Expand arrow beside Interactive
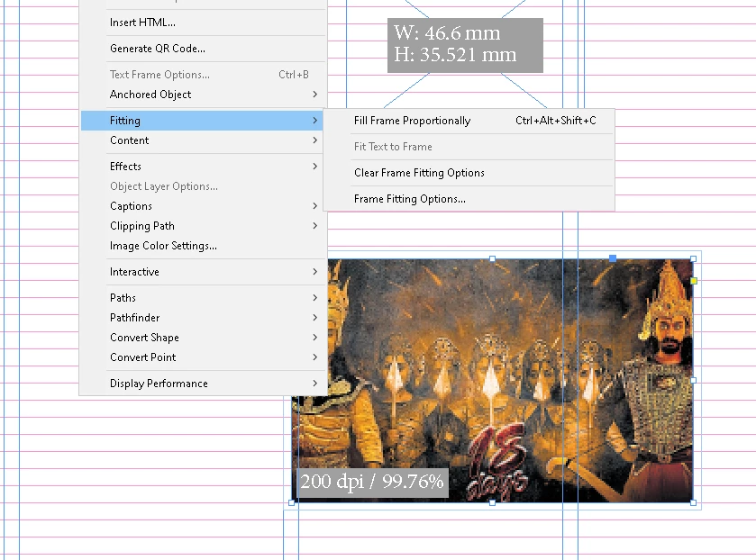This screenshot has height=560, width=756. coord(314,271)
